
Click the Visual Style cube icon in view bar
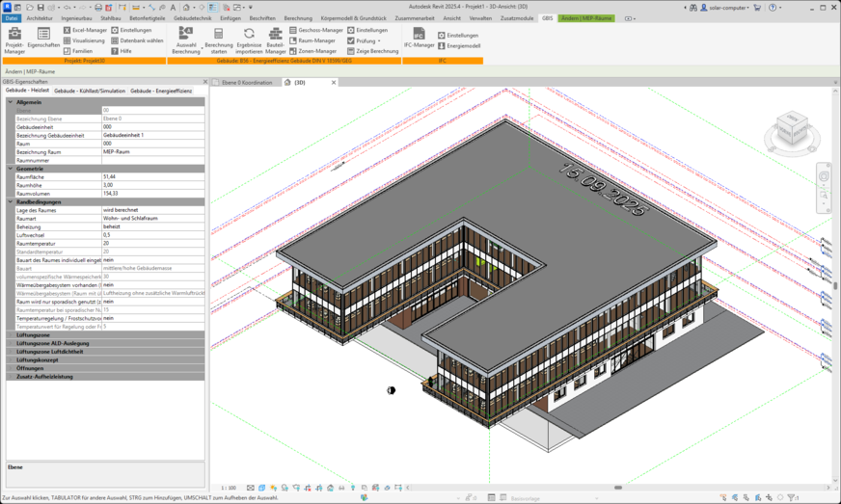coord(261,488)
